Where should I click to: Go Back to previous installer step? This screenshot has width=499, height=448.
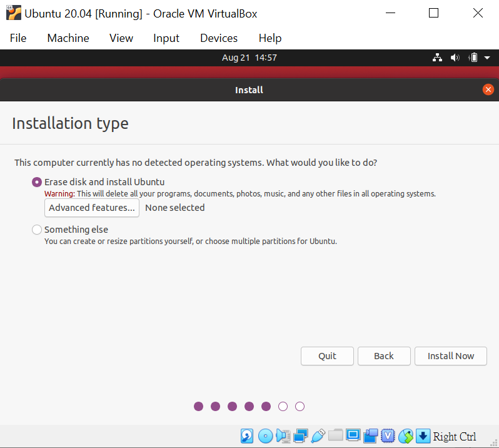click(x=384, y=356)
